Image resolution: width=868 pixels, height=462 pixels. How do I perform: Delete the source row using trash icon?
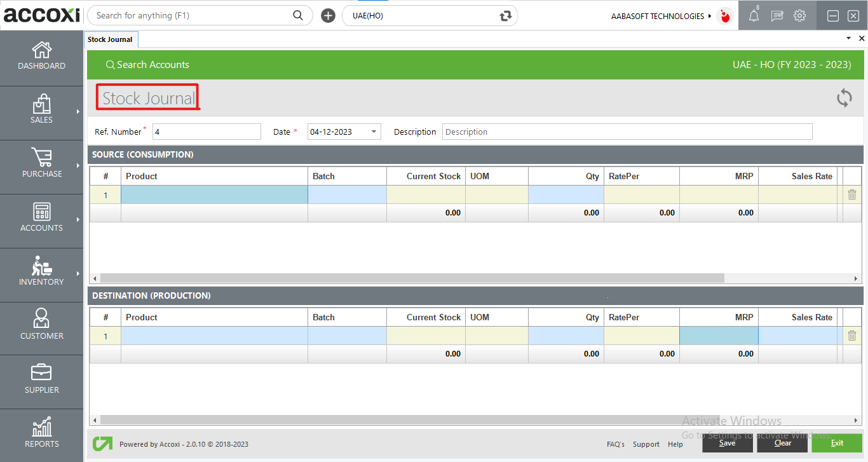[x=852, y=194]
